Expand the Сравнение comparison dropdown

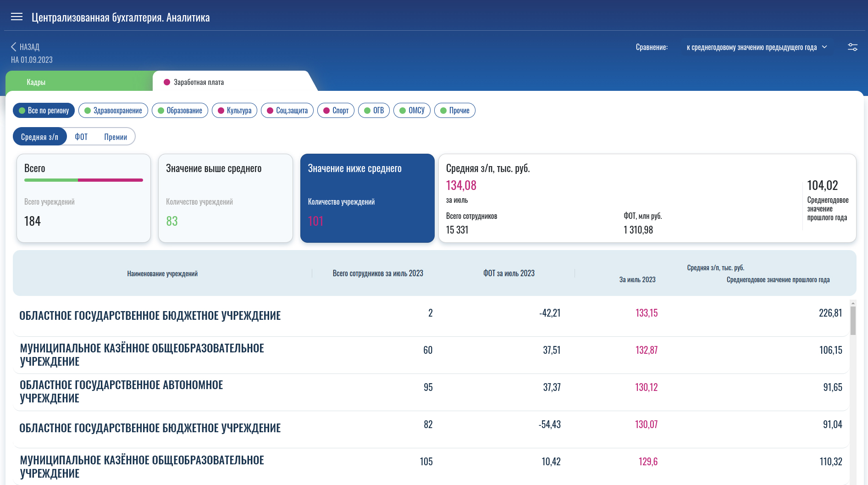click(751, 47)
